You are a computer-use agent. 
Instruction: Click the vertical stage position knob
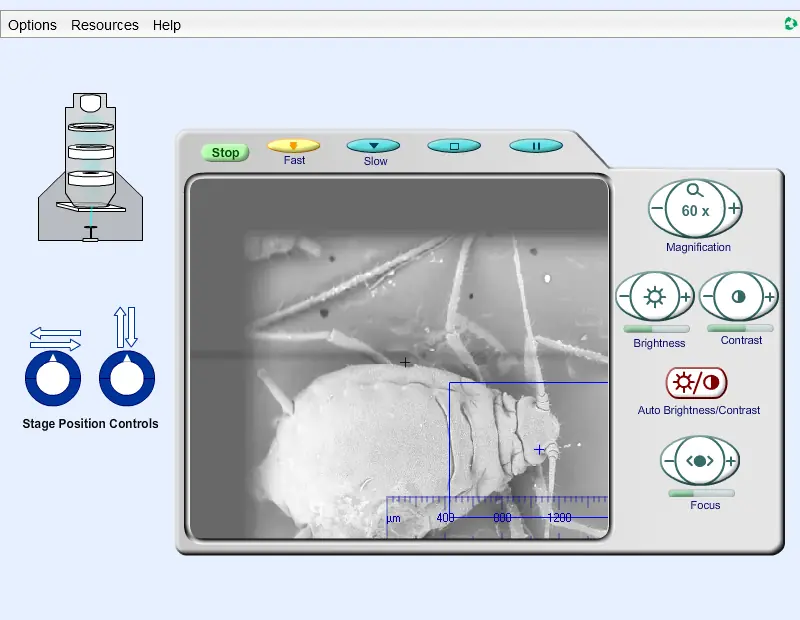[127, 378]
